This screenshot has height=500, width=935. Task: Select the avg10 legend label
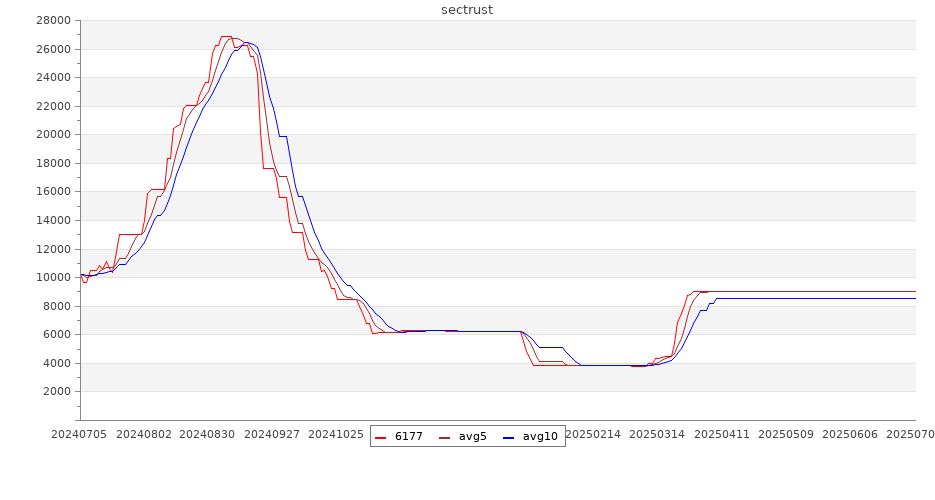pyautogui.click(x=540, y=437)
